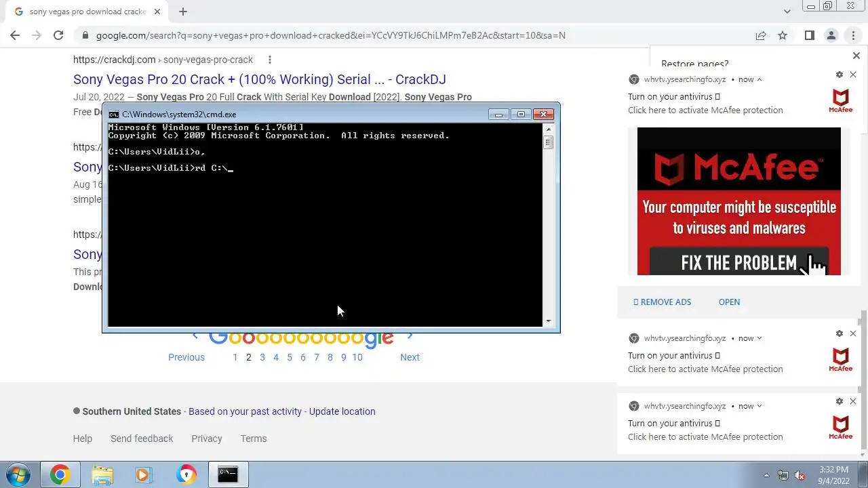The image size is (868, 488).
Task: Click the McAfee logo in the top notification
Action: (x=841, y=100)
